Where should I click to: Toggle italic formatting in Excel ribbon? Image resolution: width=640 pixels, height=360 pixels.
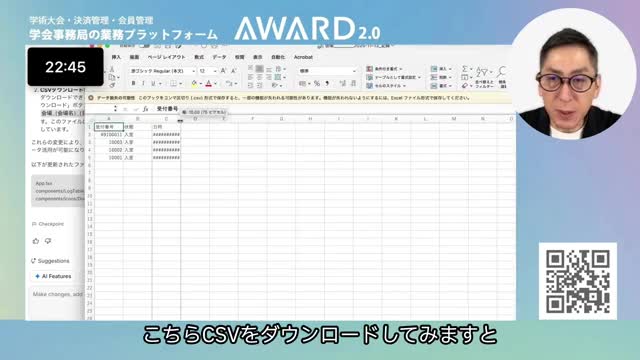pyautogui.click(x=143, y=84)
